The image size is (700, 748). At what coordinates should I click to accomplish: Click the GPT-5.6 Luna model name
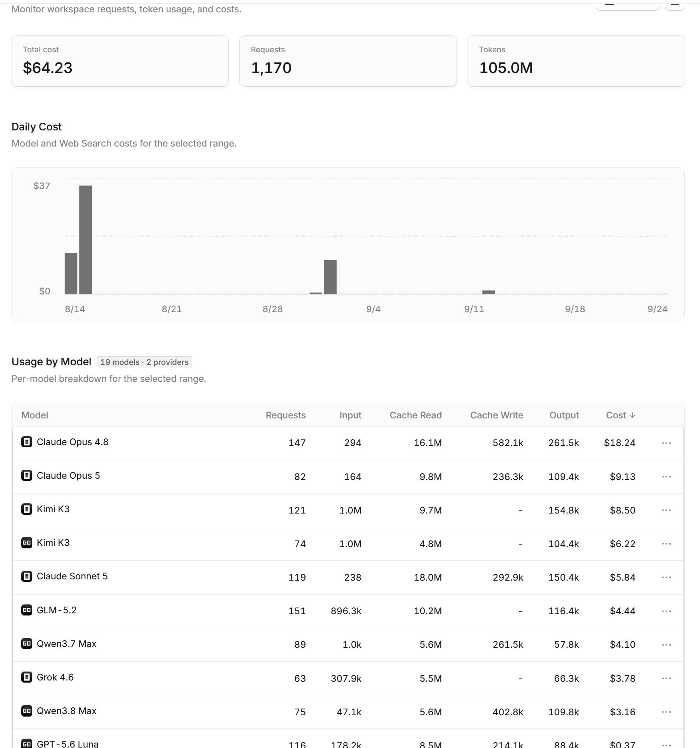click(68, 743)
